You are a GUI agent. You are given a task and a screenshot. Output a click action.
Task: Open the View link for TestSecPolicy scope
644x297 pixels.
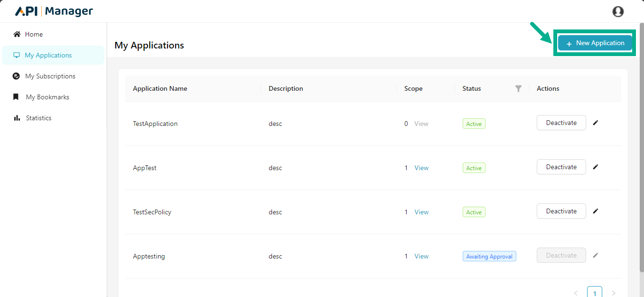(x=421, y=212)
